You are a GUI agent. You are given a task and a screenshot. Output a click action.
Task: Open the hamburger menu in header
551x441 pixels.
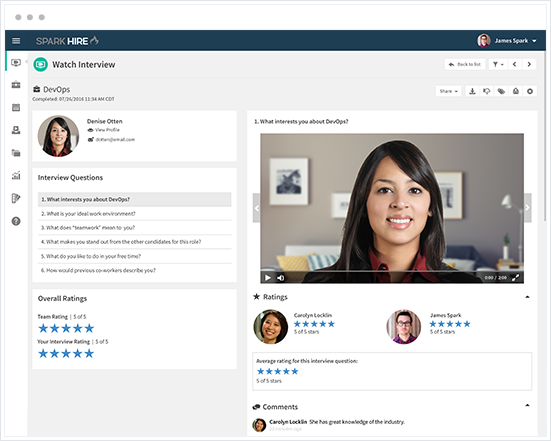[x=16, y=41]
